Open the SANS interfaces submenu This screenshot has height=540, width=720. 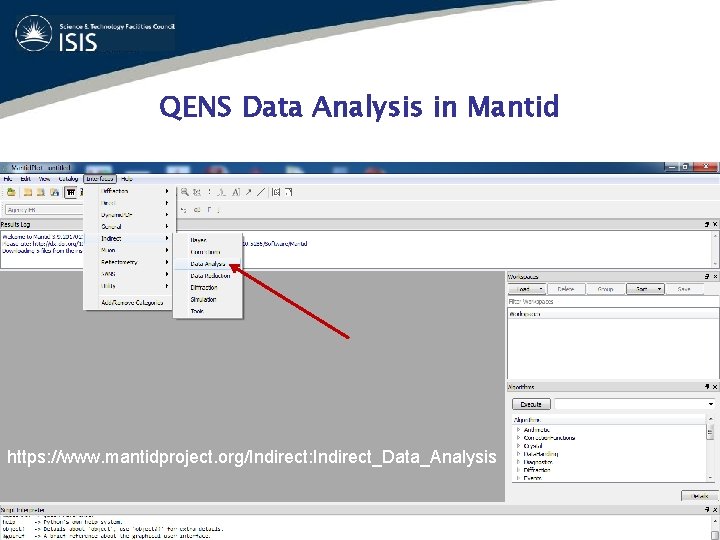click(130, 274)
